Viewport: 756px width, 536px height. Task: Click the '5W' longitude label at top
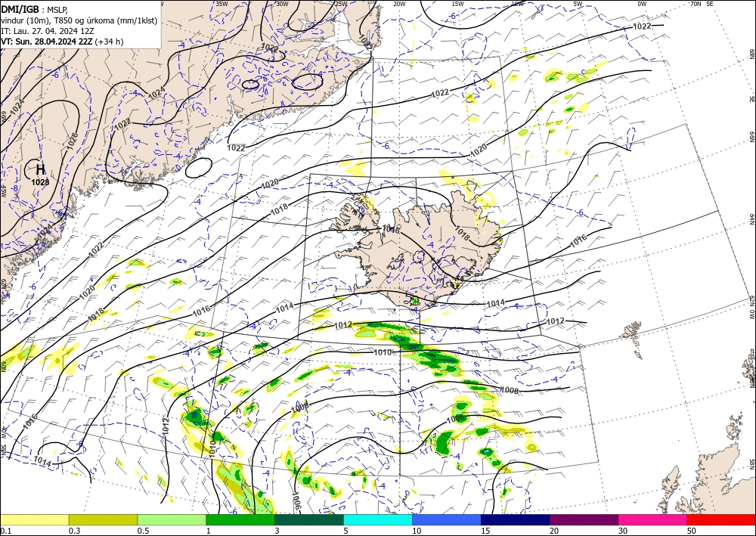coord(578,3)
